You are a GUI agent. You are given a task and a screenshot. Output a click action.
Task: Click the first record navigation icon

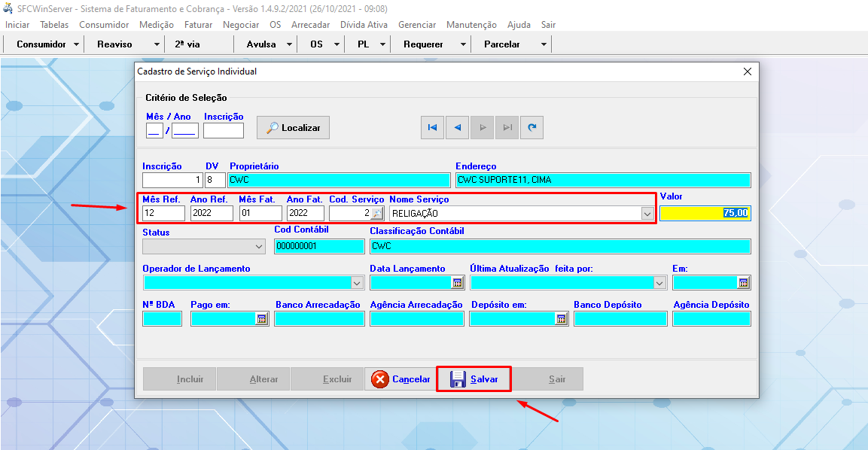coord(432,128)
